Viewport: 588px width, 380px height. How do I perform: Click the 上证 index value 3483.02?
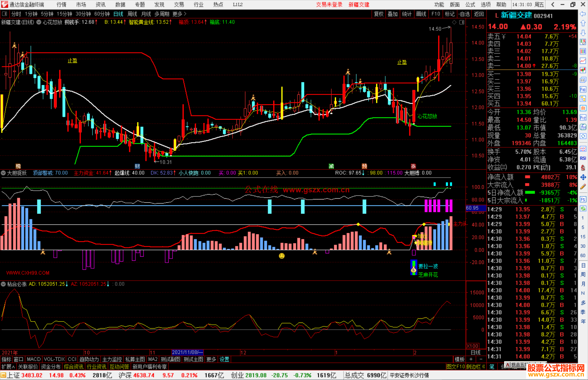tap(32, 375)
